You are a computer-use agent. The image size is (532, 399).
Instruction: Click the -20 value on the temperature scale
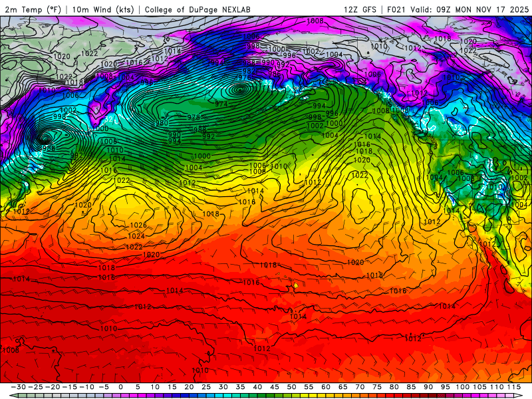53,387
